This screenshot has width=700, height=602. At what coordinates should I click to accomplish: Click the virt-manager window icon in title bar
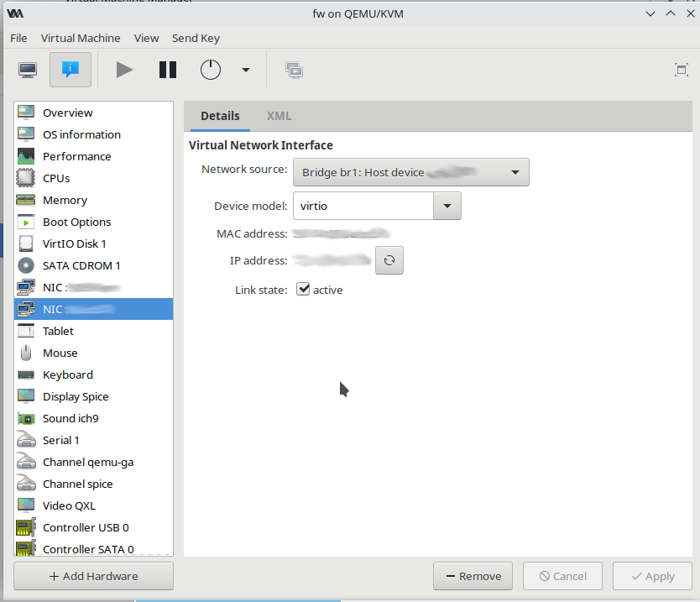click(15, 13)
